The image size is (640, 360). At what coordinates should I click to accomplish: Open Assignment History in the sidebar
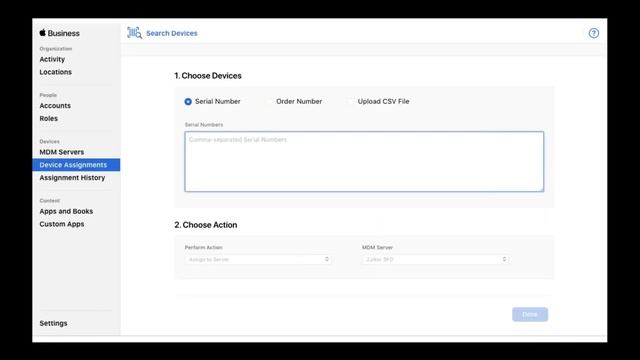[x=72, y=178]
